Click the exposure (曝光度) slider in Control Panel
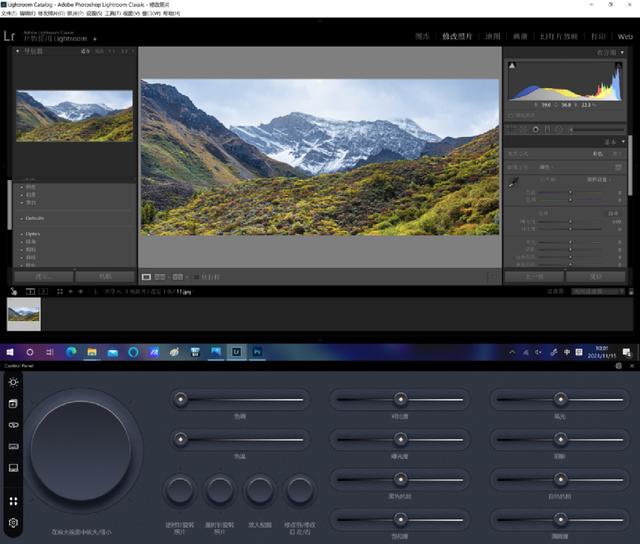The image size is (640, 544). [400, 438]
